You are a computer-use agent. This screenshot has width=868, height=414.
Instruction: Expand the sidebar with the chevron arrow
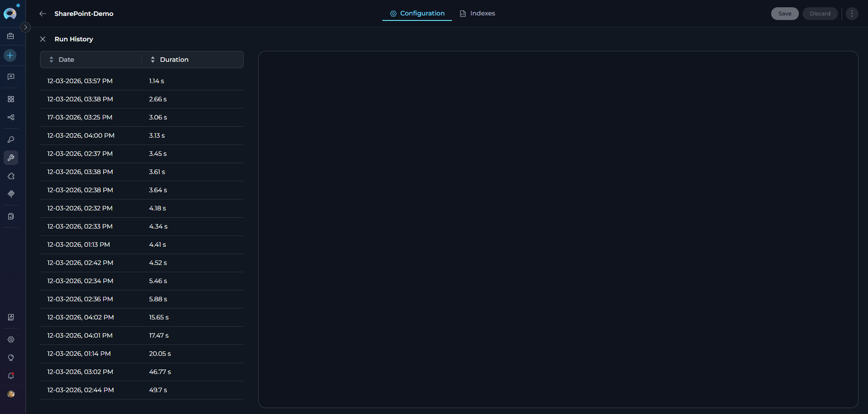click(x=25, y=27)
